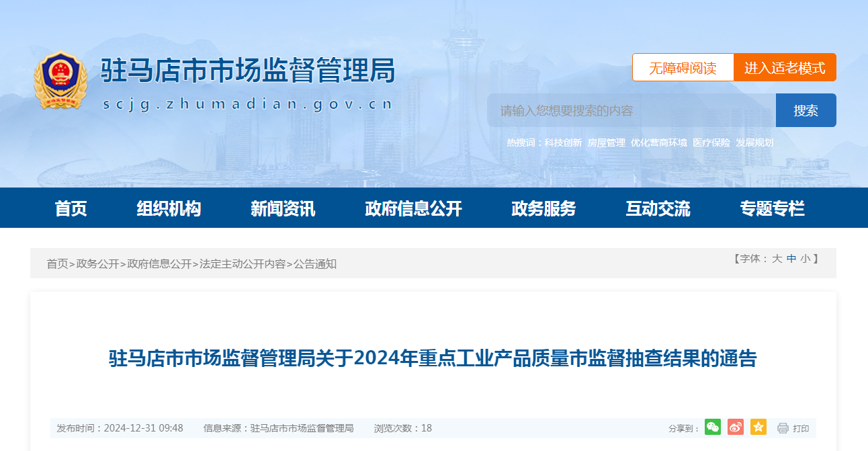868x451 pixels.
Task: Share article to Weibo
Action: coord(736,427)
